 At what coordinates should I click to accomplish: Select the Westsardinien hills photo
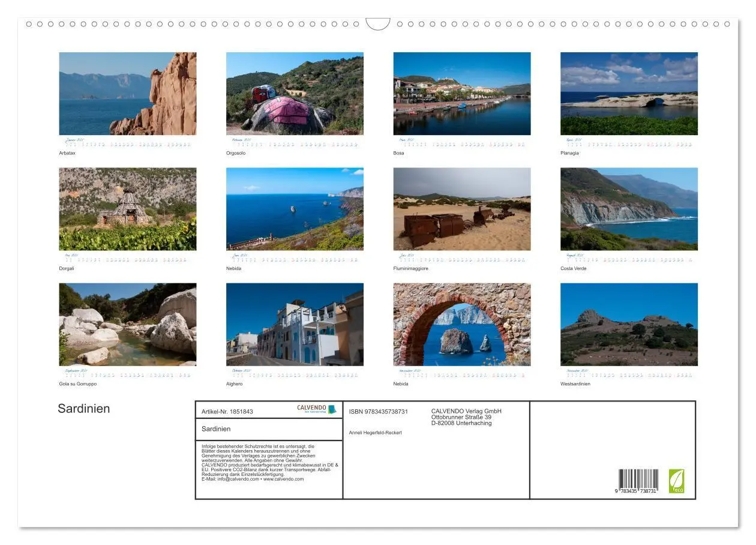(629, 325)
